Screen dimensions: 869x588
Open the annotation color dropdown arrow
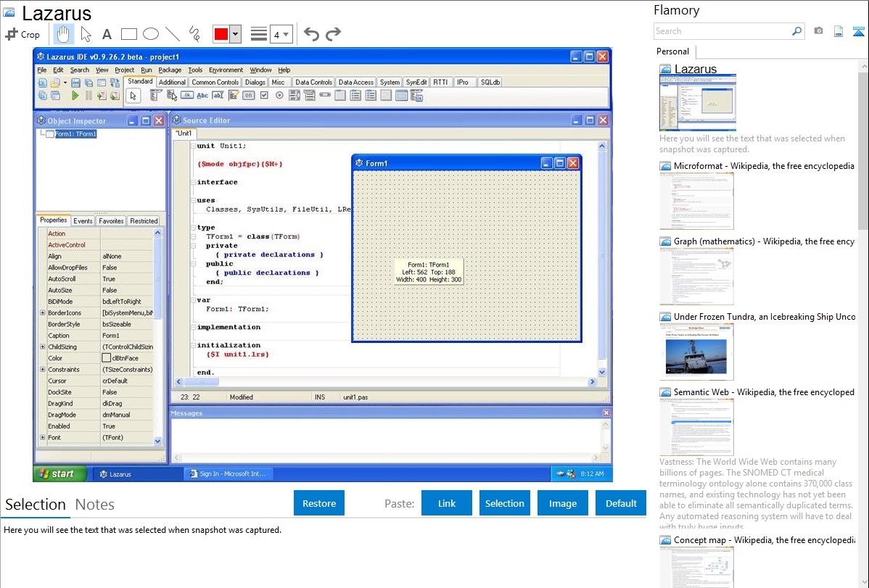point(236,34)
